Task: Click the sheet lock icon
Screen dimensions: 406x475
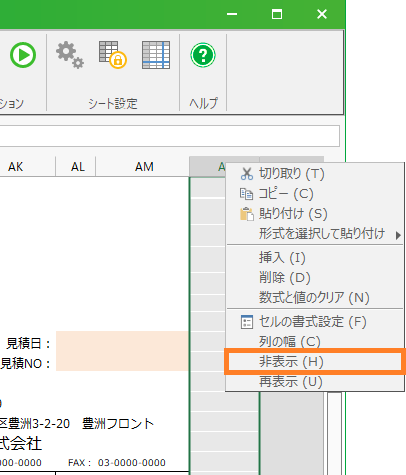Action: 113,55
